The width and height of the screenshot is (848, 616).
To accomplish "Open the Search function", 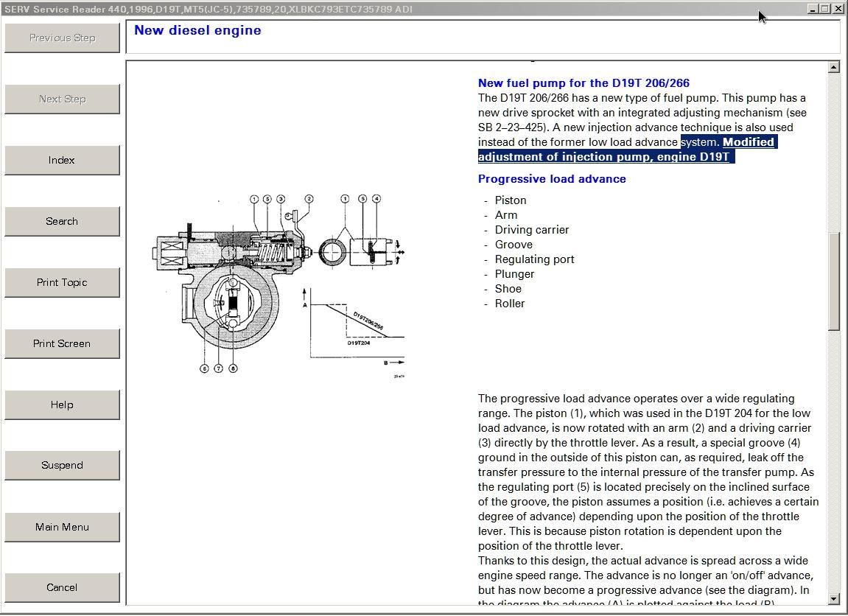I will click(x=62, y=221).
